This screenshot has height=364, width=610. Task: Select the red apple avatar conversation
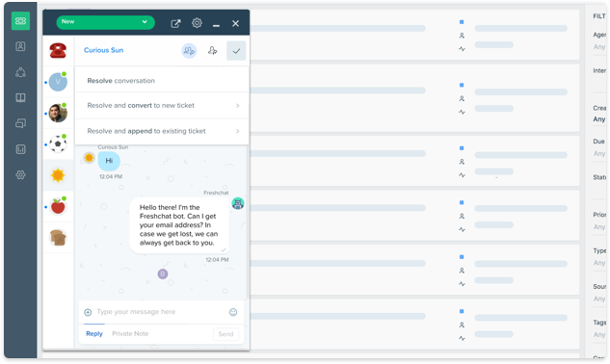pos(58,206)
